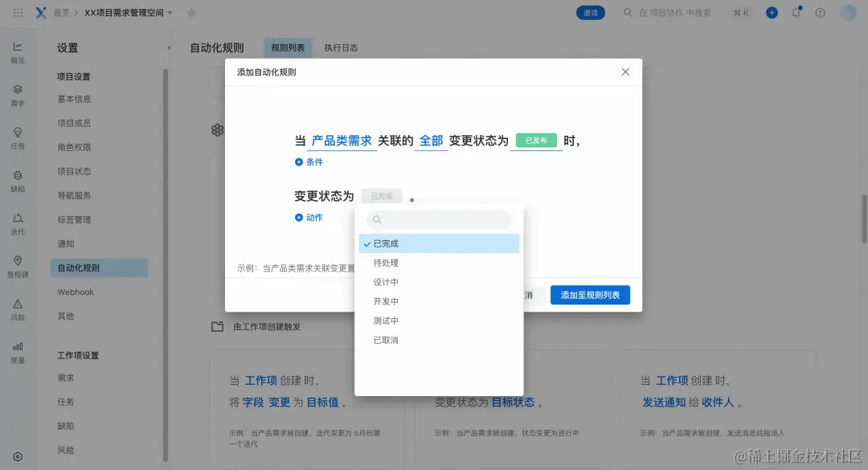Open the 里程碑 milestones view
Image resolution: width=868 pixels, height=470 pixels.
(x=18, y=265)
